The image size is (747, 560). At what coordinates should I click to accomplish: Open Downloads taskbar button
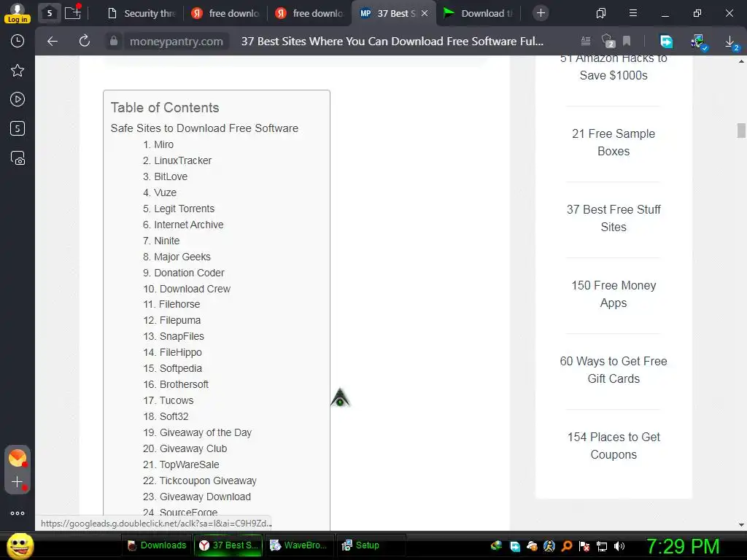click(157, 545)
